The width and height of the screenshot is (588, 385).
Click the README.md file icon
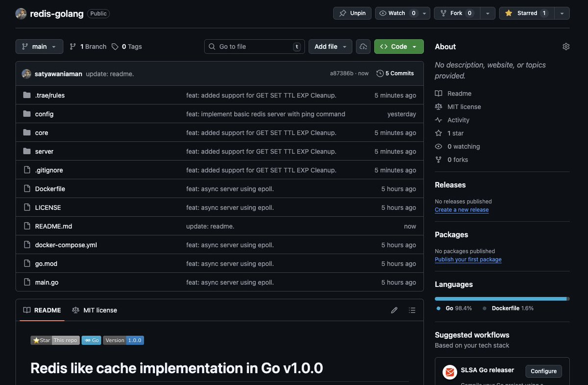(27, 226)
